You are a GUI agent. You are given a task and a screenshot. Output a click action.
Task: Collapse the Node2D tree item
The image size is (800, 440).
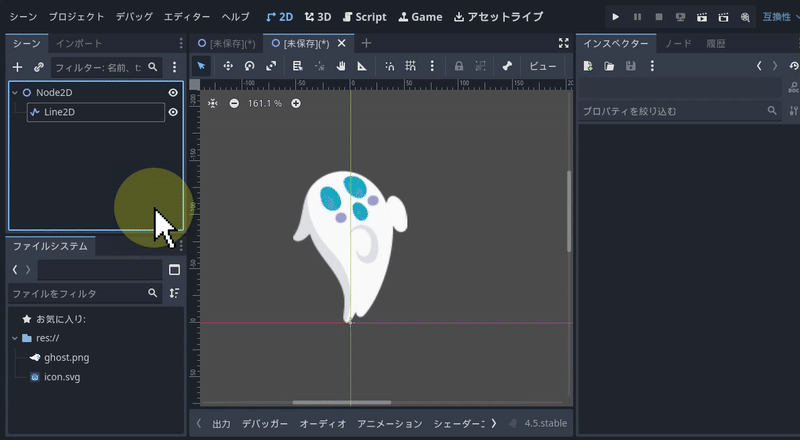pyautogui.click(x=14, y=92)
